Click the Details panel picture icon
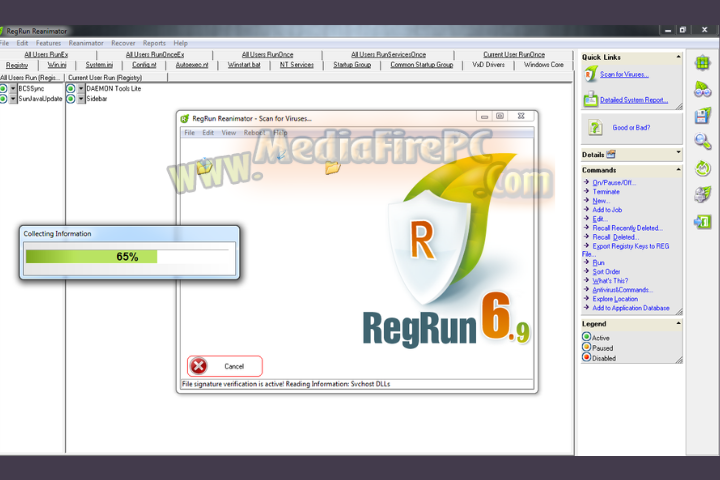This screenshot has height=480, width=720. [x=611, y=155]
